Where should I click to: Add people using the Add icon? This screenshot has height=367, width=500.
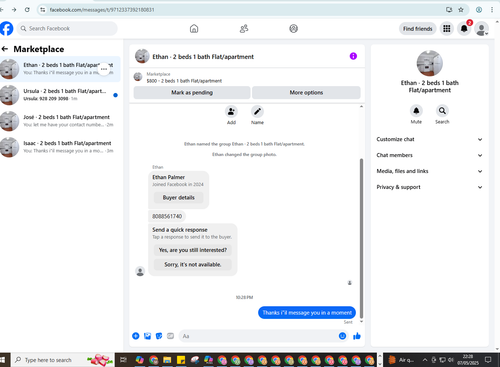tap(231, 112)
